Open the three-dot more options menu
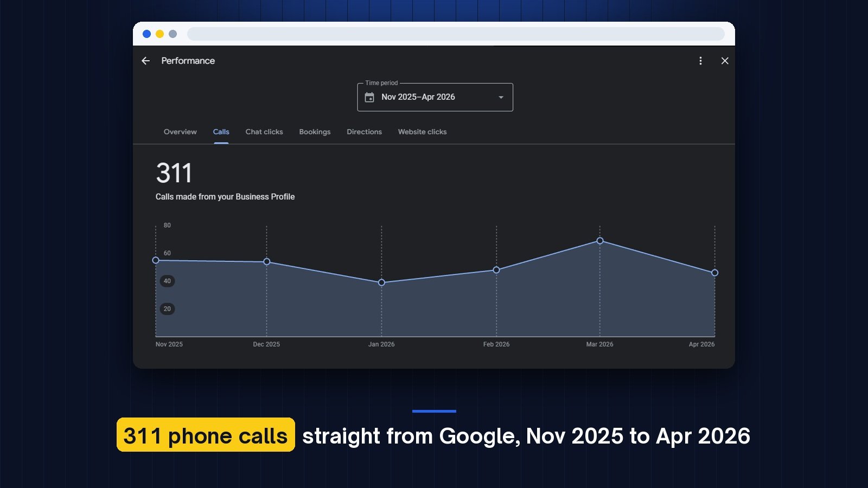The width and height of the screenshot is (868, 488). tap(700, 61)
